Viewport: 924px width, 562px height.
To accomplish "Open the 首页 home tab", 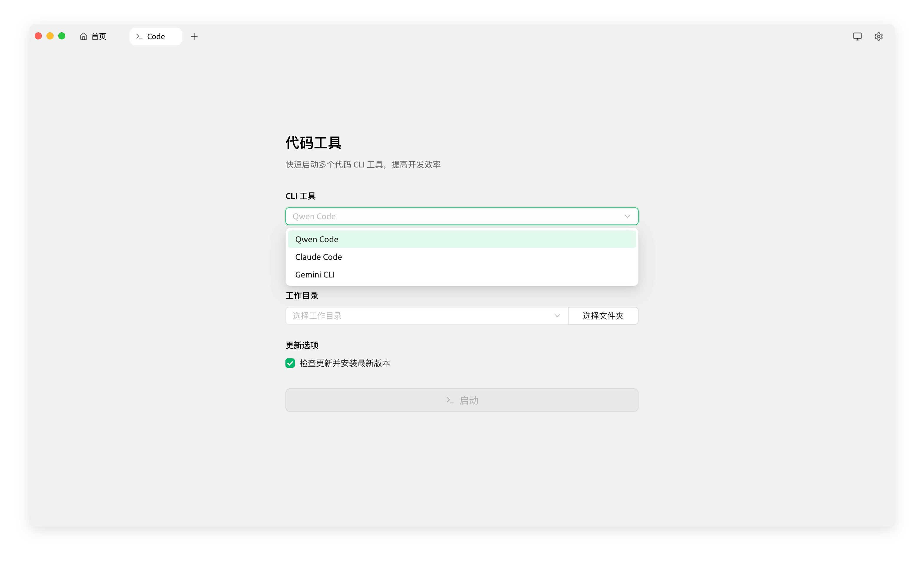I will click(93, 36).
